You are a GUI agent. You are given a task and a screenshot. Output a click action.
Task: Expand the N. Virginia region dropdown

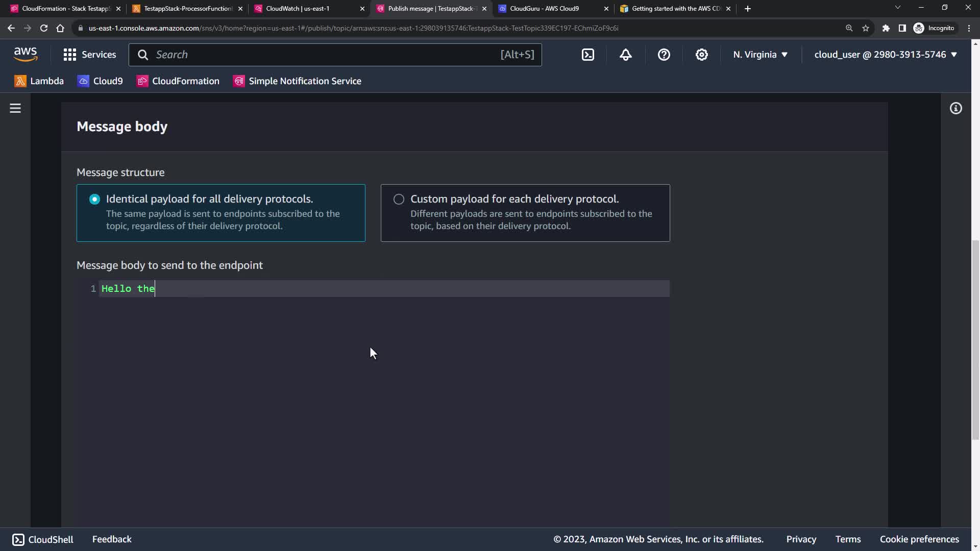(x=760, y=55)
